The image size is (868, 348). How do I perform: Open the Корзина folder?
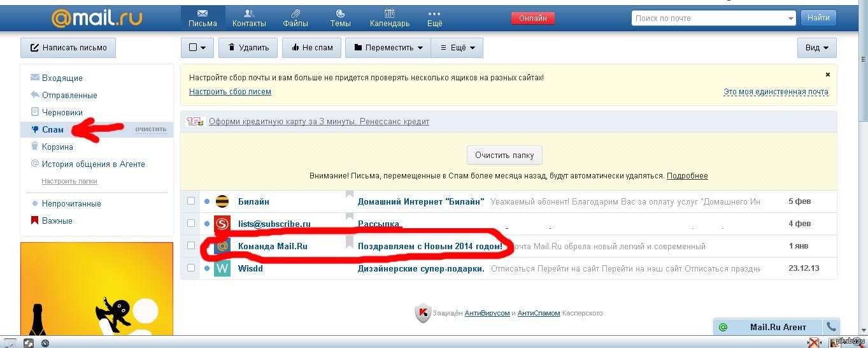tap(57, 147)
